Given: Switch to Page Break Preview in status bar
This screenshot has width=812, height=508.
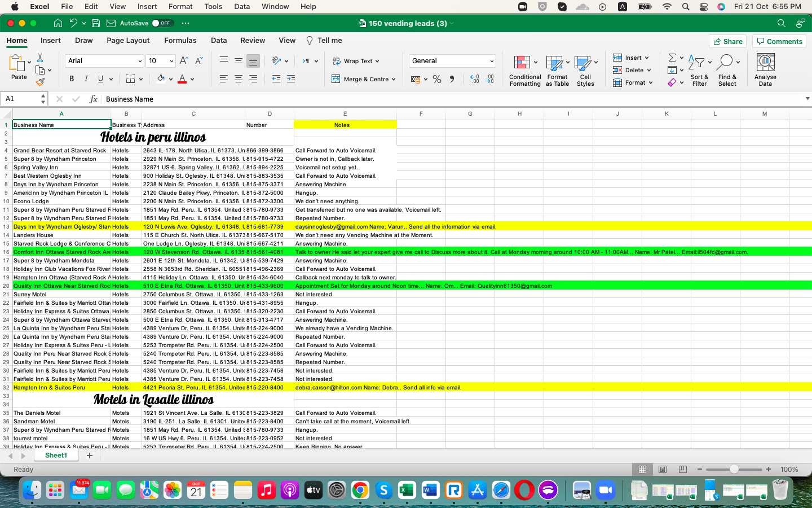Looking at the screenshot, I should (682, 470).
